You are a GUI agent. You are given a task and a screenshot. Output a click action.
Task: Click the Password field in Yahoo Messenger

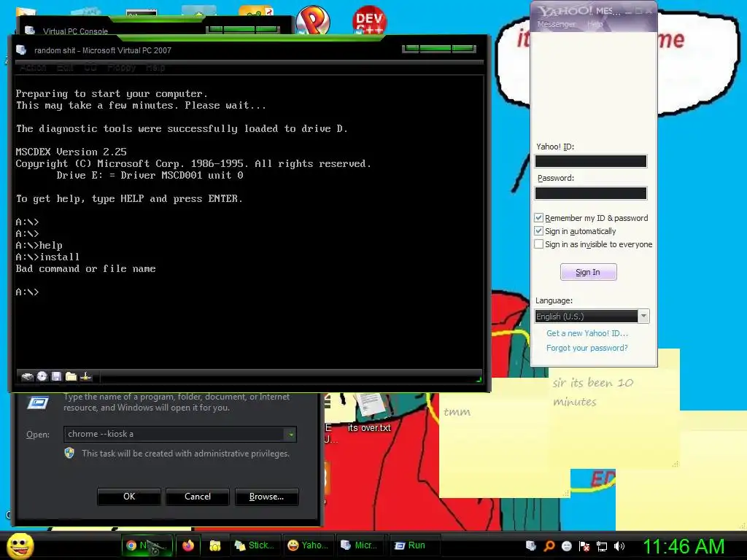coord(591,192)
